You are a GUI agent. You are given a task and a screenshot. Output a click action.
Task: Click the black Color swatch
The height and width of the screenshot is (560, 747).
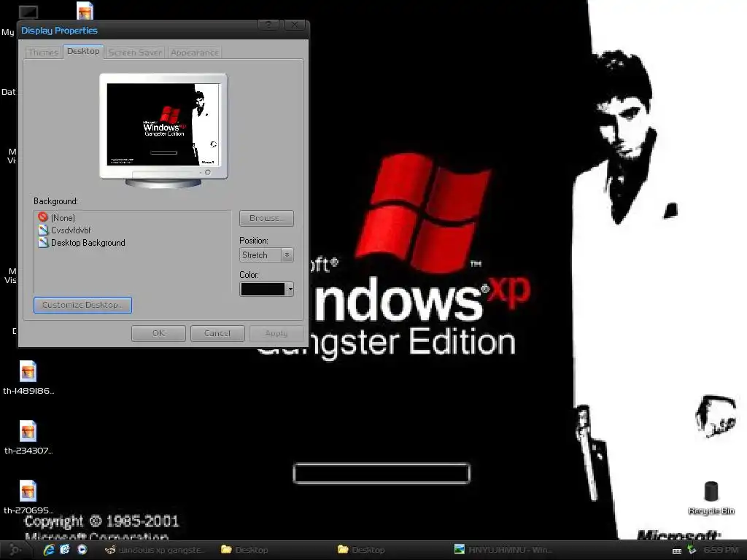[263, 289]
